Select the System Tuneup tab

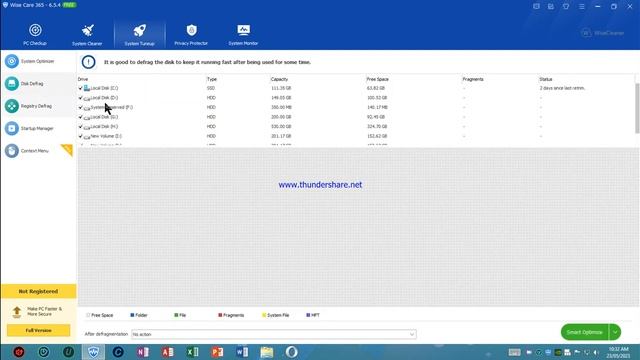[140, 34]
